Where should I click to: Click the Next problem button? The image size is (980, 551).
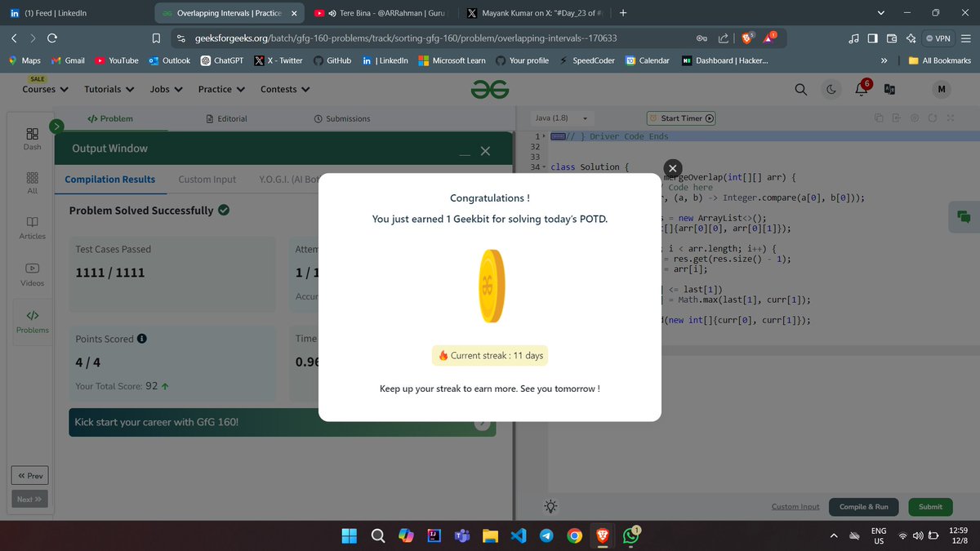[x=29, y=499]
